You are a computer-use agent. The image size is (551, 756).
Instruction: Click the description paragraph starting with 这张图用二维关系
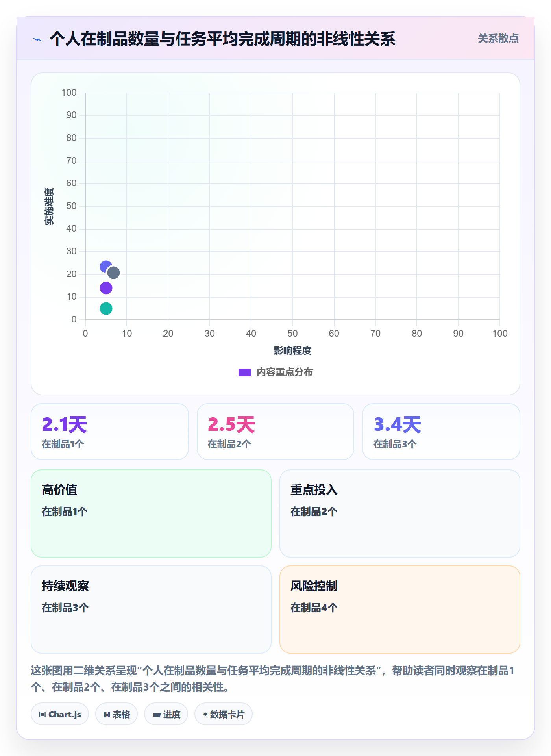[273, 679]
